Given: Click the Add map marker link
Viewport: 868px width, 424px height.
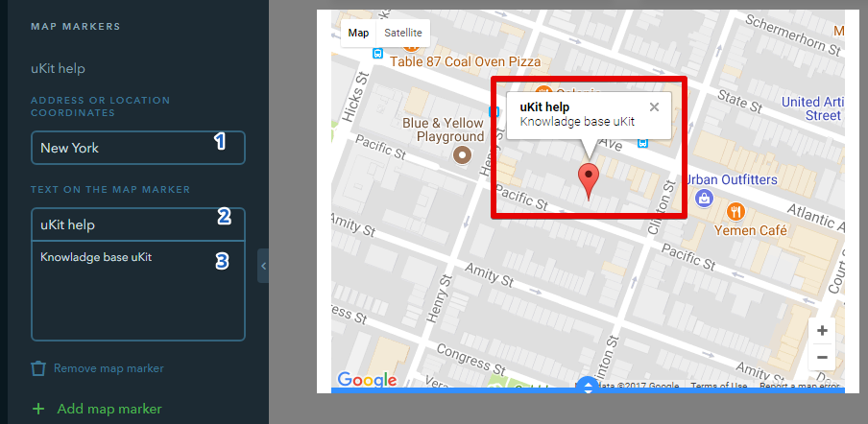Looking at the screenshot, I should [109, 409].
